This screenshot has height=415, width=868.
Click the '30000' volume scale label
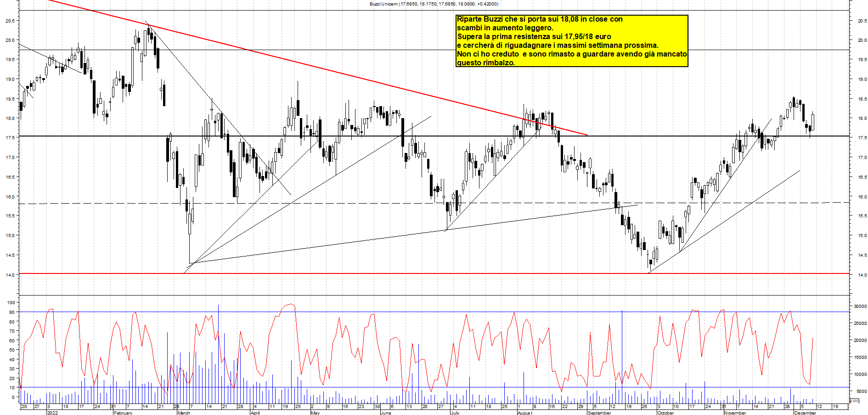pos(860,306)
